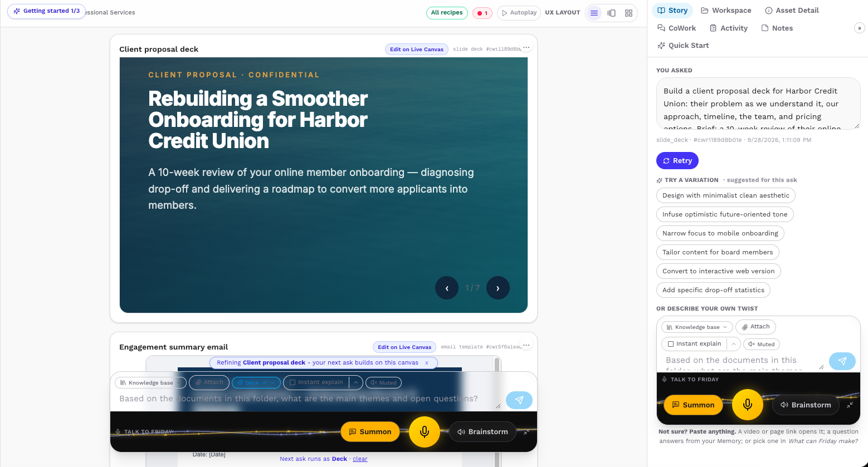This screenshot has width=868, height=467.
Task: Collapse the floating Talk to Friday bar
Action: pyautogui.click(x=526, y=432)
